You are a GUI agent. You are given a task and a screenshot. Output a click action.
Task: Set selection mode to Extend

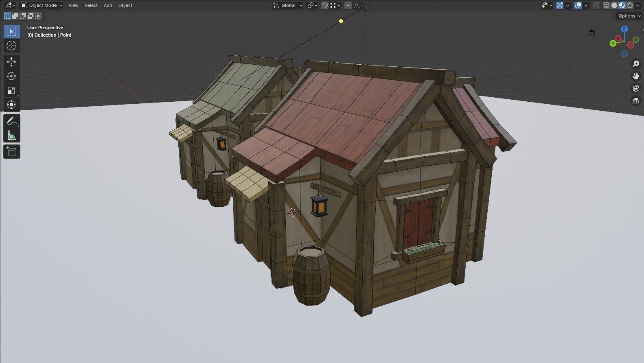15,16
